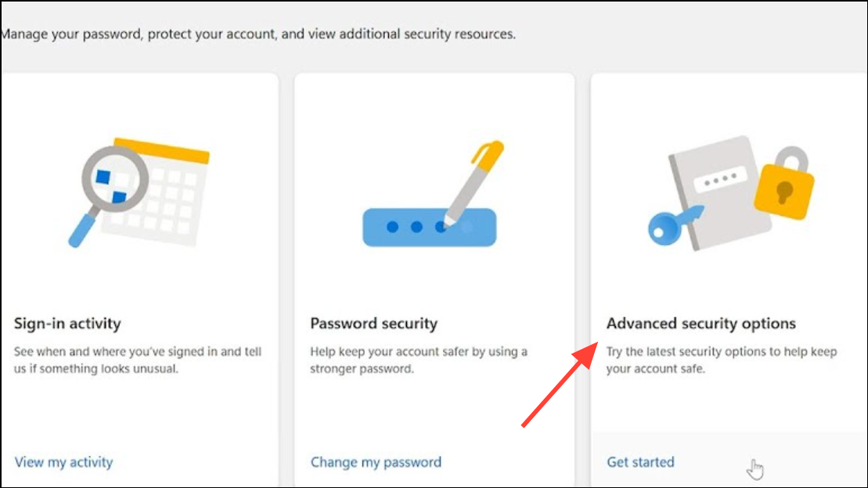This screenshot has height=488, width=868.
Task: Open the View my activity link
Action: pos(63,462)
